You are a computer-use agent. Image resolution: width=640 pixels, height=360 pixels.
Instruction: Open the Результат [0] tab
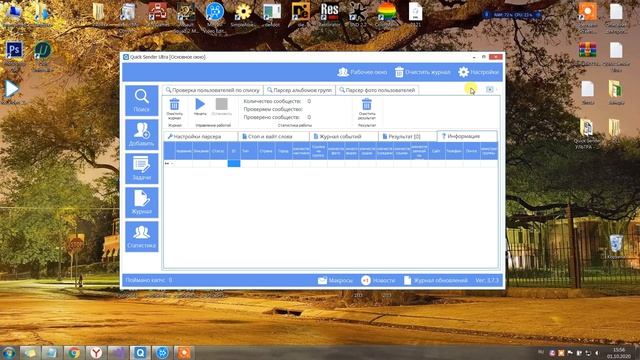407,136
